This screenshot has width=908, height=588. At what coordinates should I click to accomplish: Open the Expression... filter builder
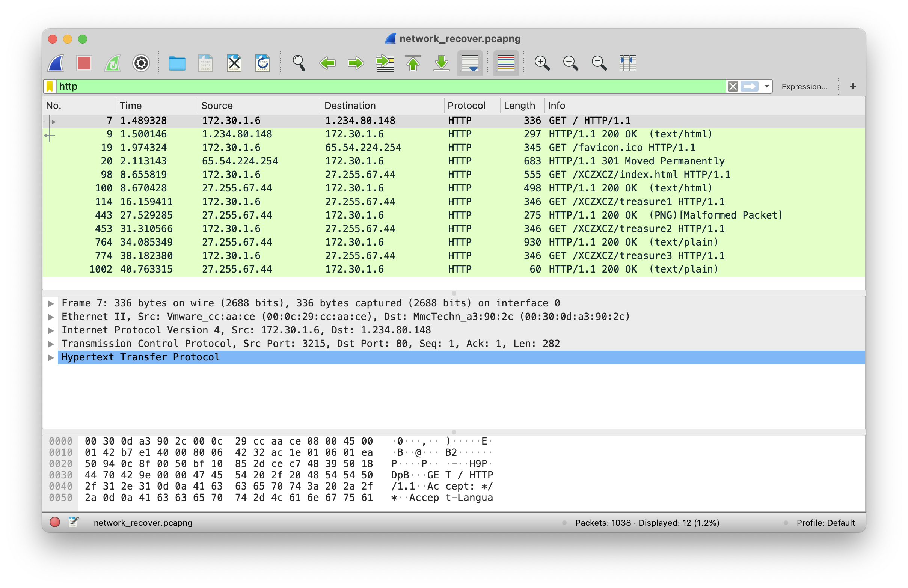[804, 87]
